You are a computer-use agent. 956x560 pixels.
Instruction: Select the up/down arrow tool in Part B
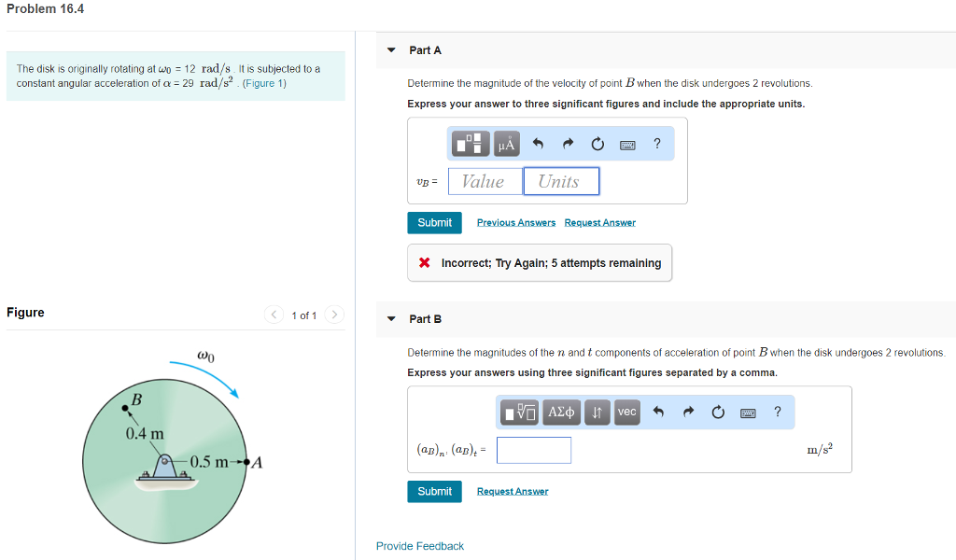pos(596,412)
